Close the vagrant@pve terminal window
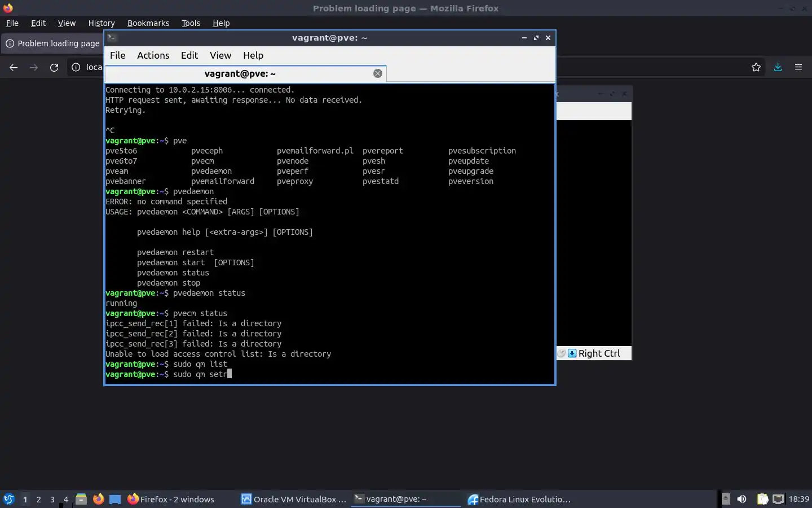The width and height of the screenshot is (812, 508). coord(548,38)
